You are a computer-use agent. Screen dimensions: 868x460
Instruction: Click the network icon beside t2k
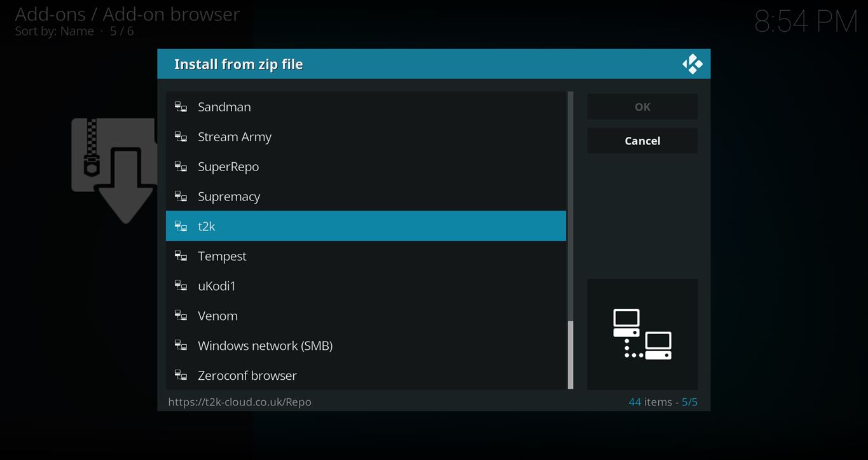[181, 227]
